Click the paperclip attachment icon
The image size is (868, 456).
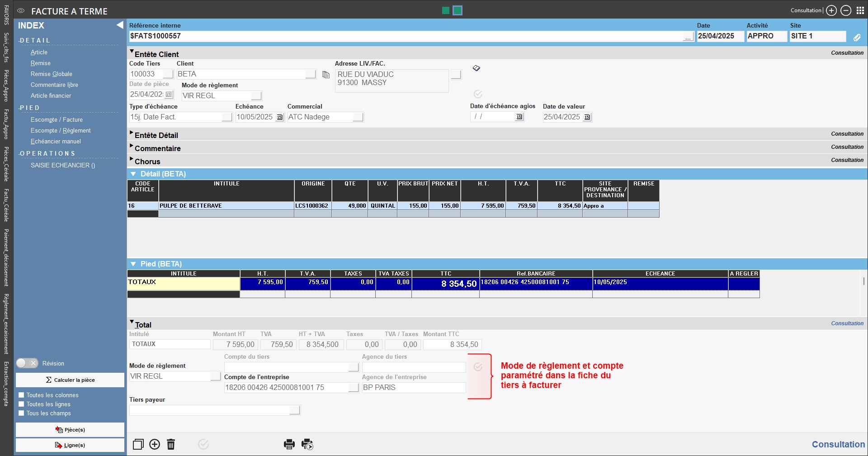857,38
